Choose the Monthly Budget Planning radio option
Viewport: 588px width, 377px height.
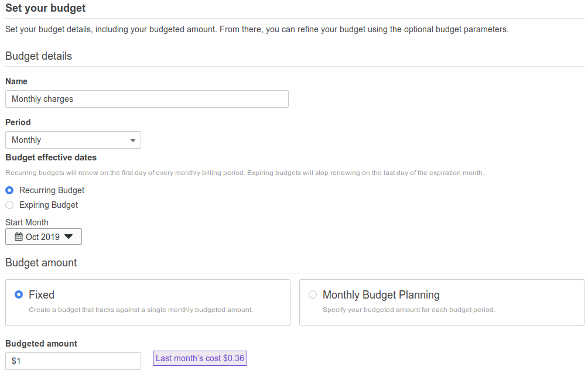point(312,294)
